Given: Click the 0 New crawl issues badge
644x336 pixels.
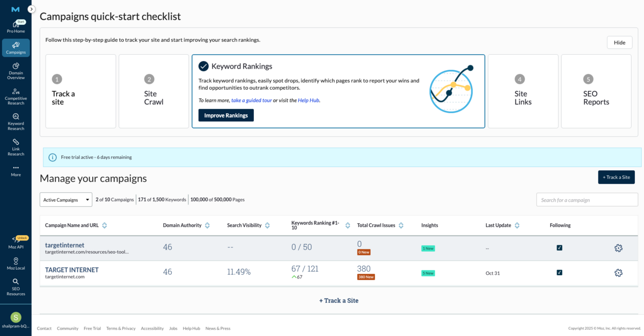Looking at the screenshot, I should point(364,252).
